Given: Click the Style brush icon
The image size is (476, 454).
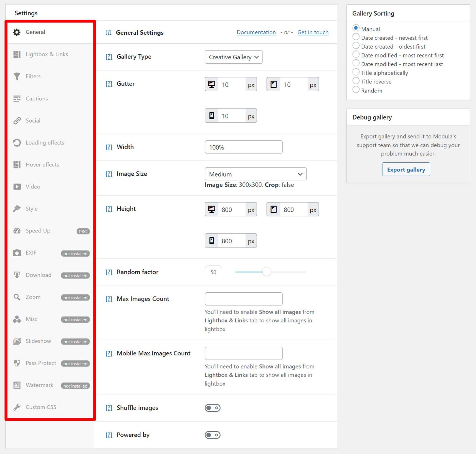Looking at the screenshot, I should click(x=17, y=209).
